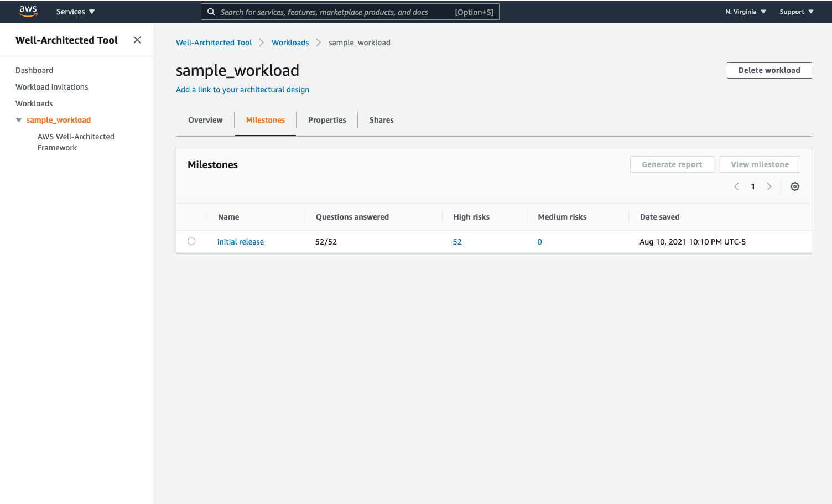Screen dimensions: 832x504
Task: Switch to the Properties tab
Action: click(x=327, y=120)
